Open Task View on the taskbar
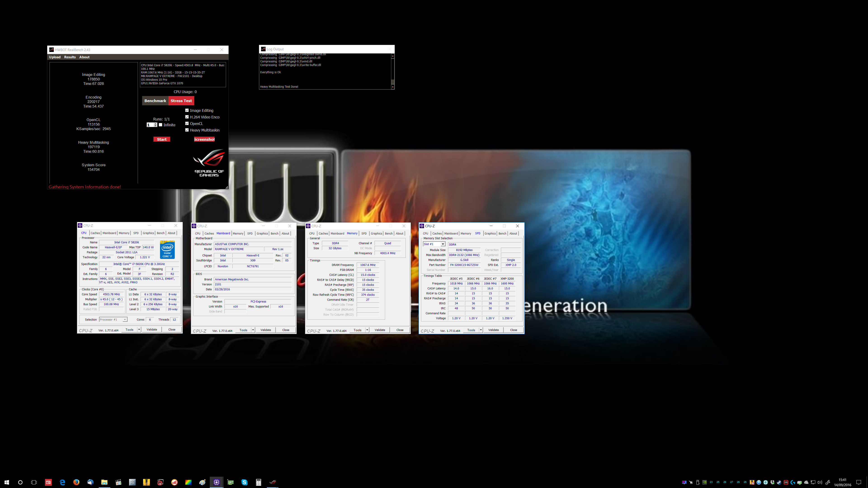Screen dimensions: 868x488 (34, 482)
